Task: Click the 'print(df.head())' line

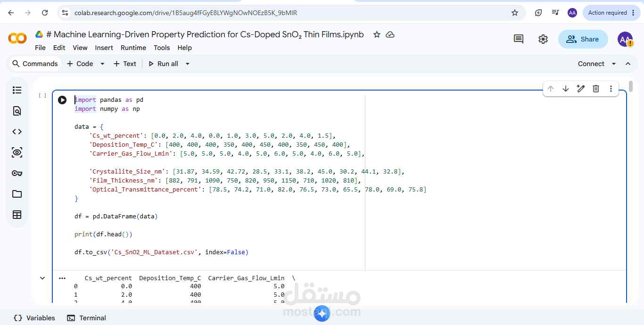Action: 103,234
